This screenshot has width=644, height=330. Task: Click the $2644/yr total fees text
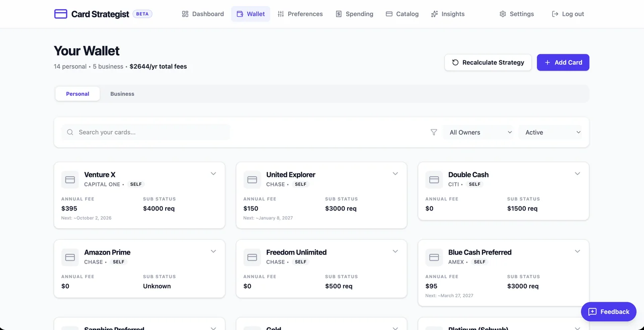point(158,67)
